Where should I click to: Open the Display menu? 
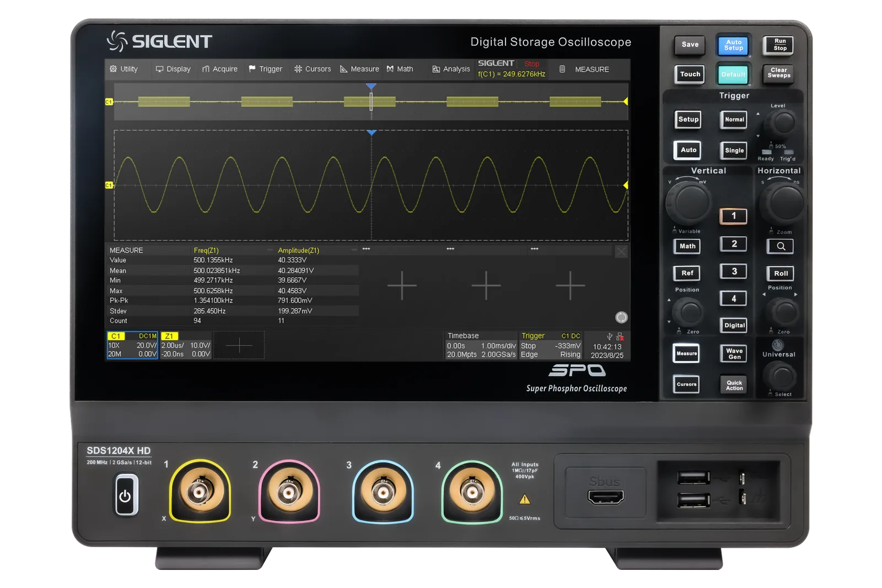pyautogui.click(x=173, y=69)
